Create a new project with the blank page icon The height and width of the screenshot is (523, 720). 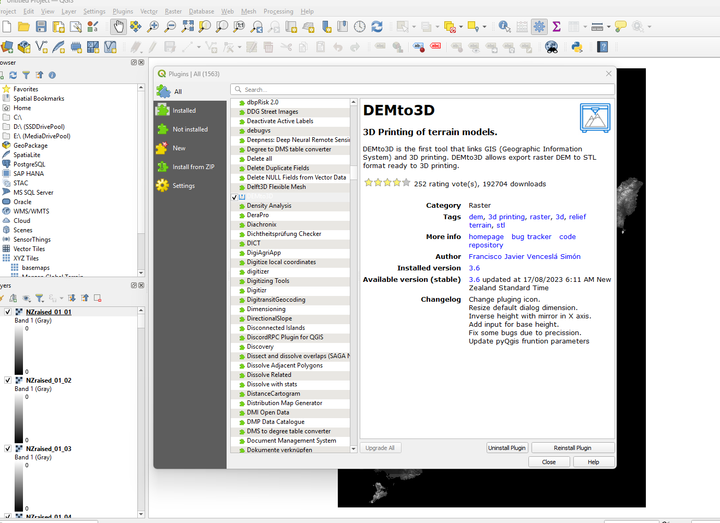click(x=6, y=27)
